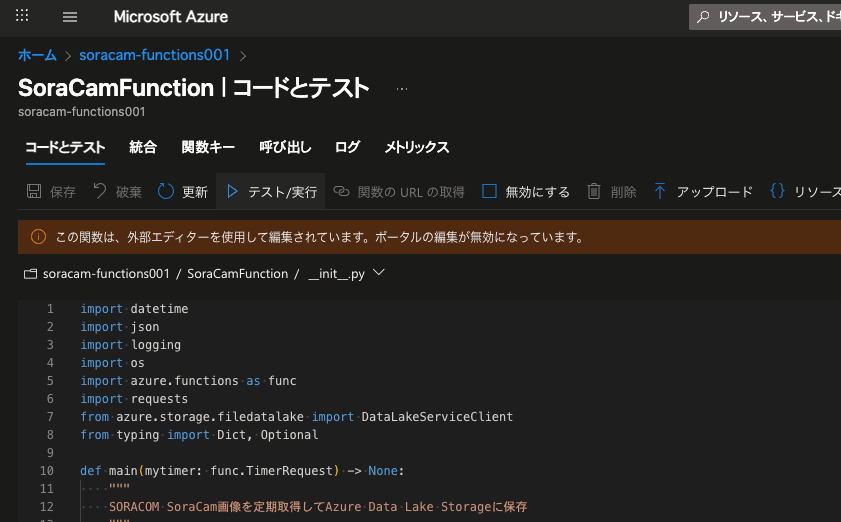Image resolution: width=841 pixels, height=522 pixels.
Task: Focus the resource search box
Action: [x=765, y=17]
